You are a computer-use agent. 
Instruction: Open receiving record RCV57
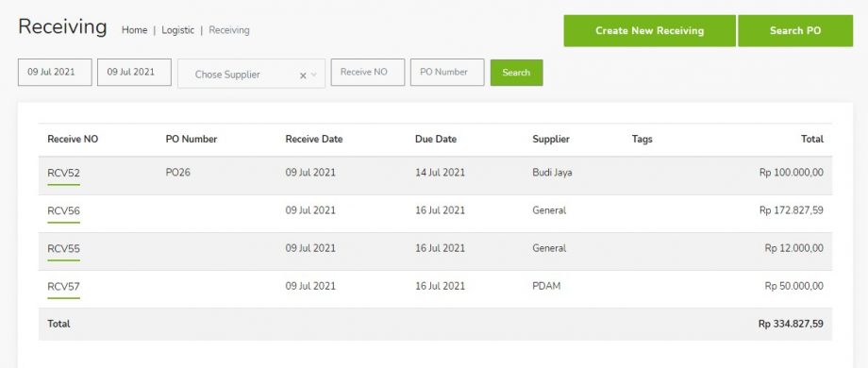pyautogui.click(x=63, y=287)
